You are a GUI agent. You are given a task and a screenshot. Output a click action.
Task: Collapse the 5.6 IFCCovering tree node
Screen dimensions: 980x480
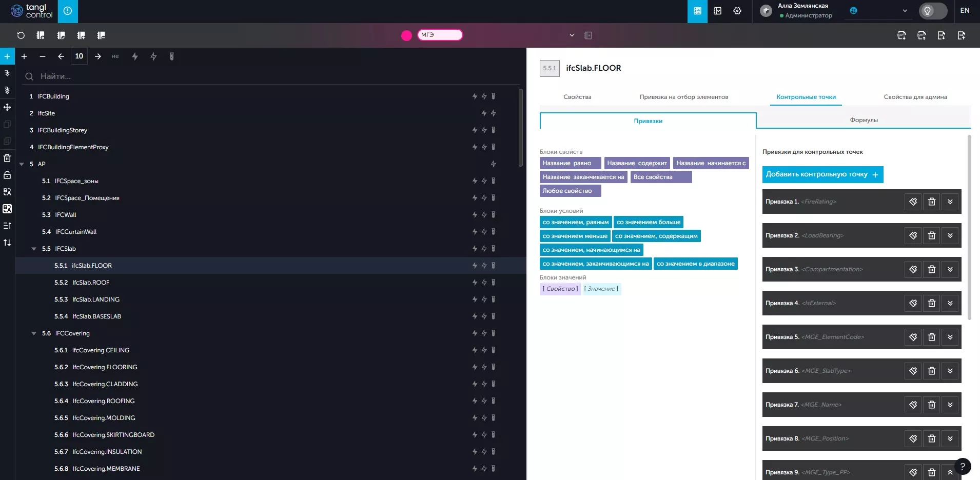[34, 333]
